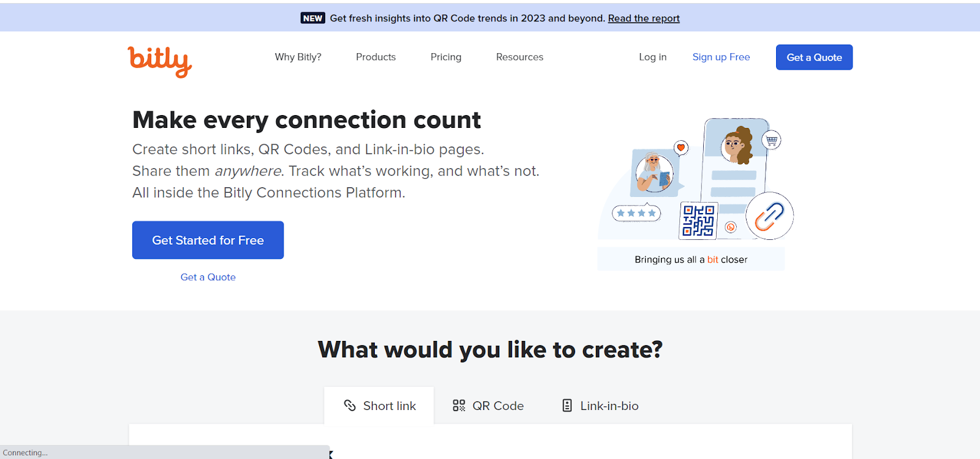This screenshot has height=459, width=980.
Task: Click Sign up Free link
Action: click(721, 57)
